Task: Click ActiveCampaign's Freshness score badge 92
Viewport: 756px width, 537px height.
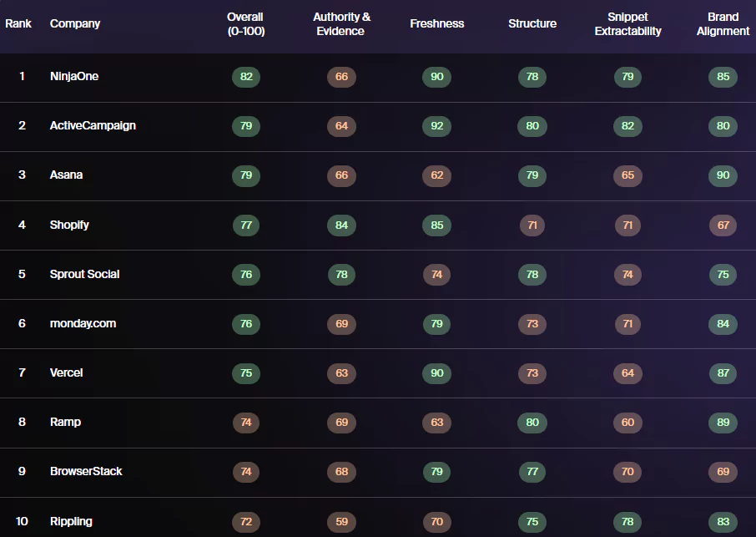Action: click(x=436, y=126)
